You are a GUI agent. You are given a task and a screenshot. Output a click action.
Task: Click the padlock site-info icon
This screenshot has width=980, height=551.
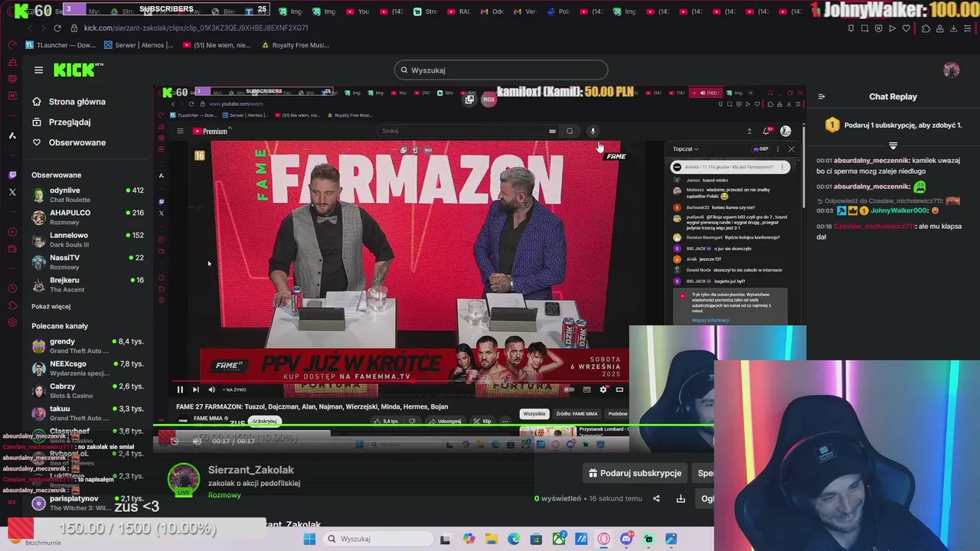click(x=73, y=28)
